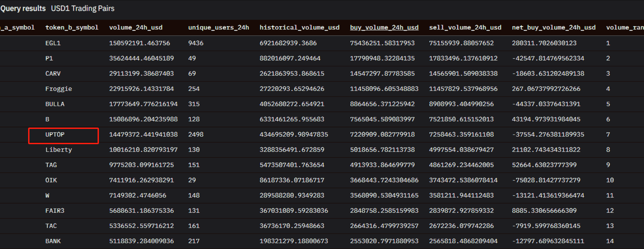Image resolution: width=644 pixels, height=249 pixels.
Task: Click net buy value 8885.330656666309
Action: [x=544, y=211]
